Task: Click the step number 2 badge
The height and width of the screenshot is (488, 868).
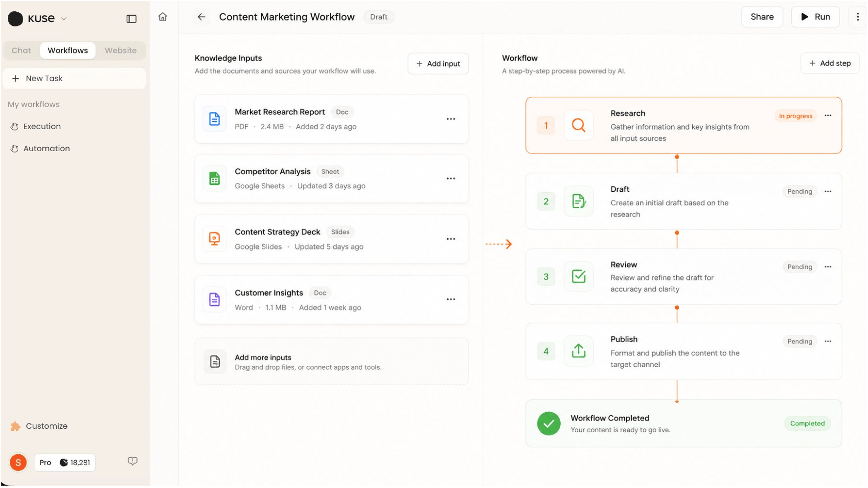Action: 546,201
